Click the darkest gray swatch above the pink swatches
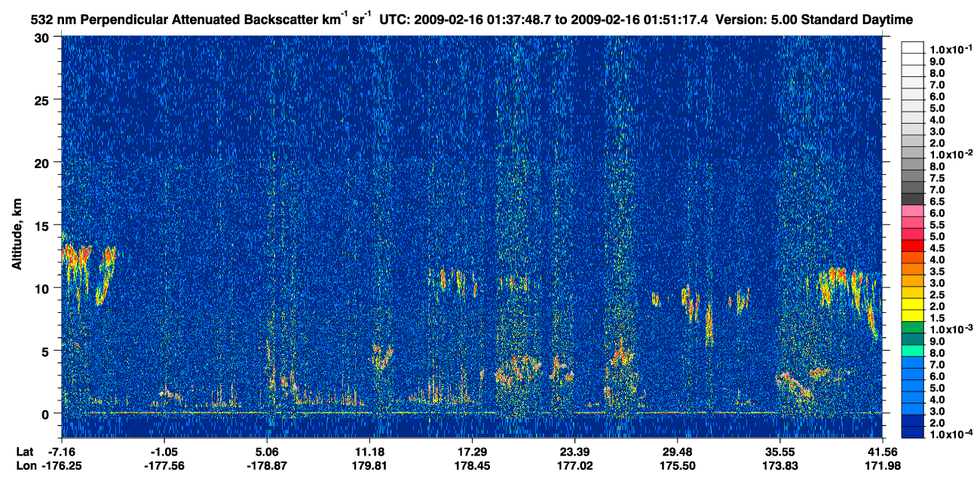Screen dimensions: 980x503 click(912, 198)
